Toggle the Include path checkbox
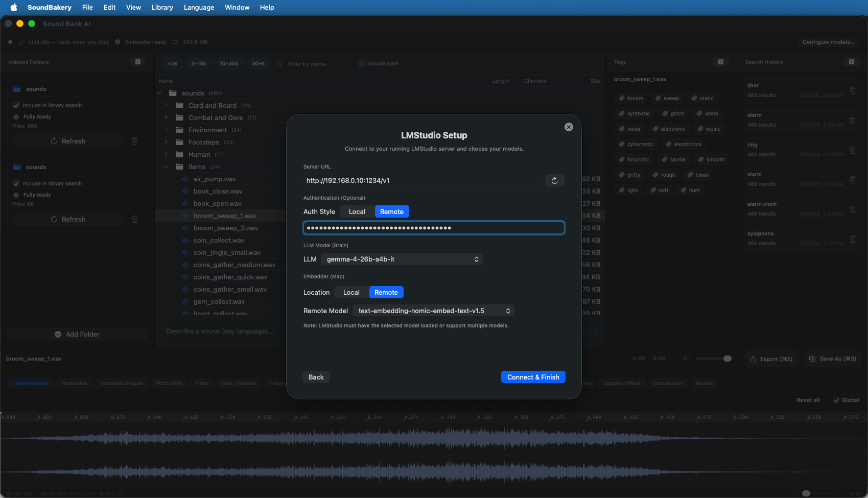The height and width of the screenshot is (498, 868). click(x=362, y=64)
